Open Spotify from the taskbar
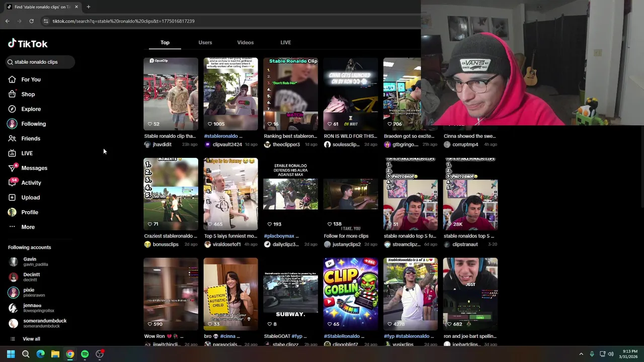The image size is (644, 362). click(85, 354)
